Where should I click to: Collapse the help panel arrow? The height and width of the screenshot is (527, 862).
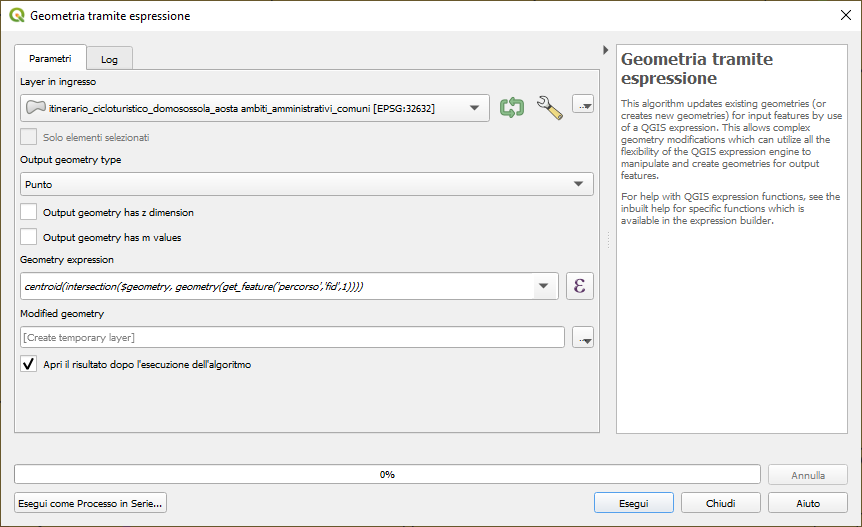point(606,50)
